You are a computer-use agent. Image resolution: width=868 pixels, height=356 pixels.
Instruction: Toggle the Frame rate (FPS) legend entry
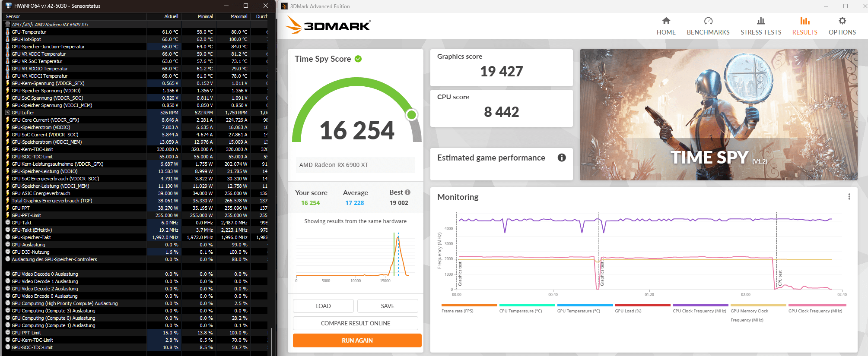point(469,309)
